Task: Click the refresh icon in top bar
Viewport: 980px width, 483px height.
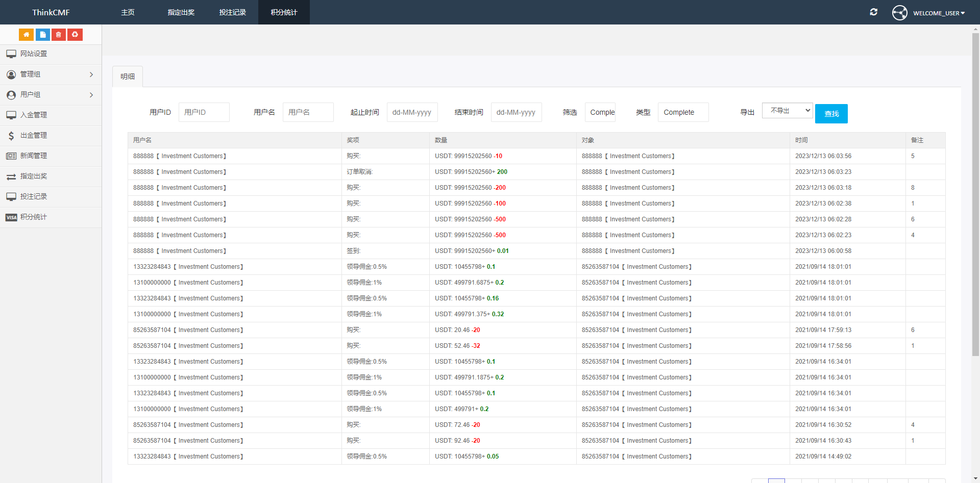Action: [873, 12]
